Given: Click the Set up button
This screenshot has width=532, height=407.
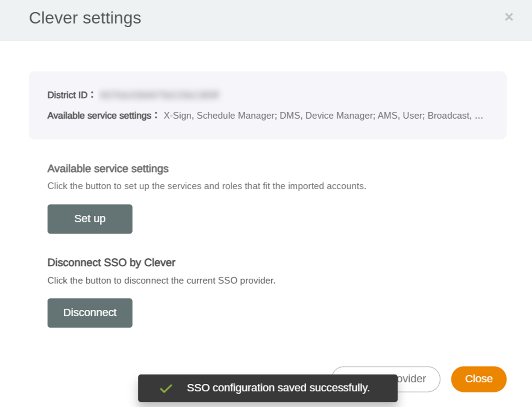Looking at the screenshot, I should [90, 219].
